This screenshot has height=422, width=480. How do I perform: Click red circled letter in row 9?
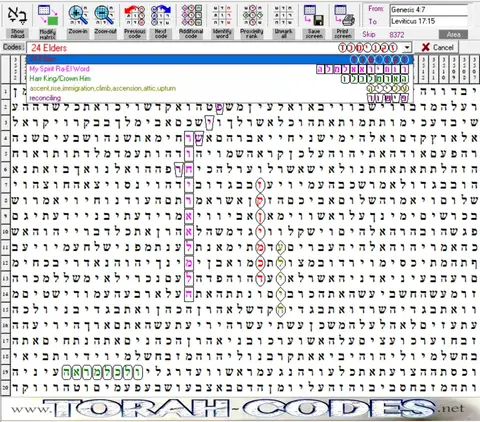(260, 217)
